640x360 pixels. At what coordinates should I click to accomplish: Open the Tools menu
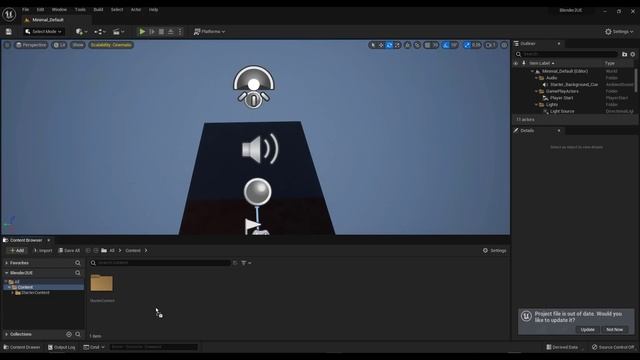(80, 9)
